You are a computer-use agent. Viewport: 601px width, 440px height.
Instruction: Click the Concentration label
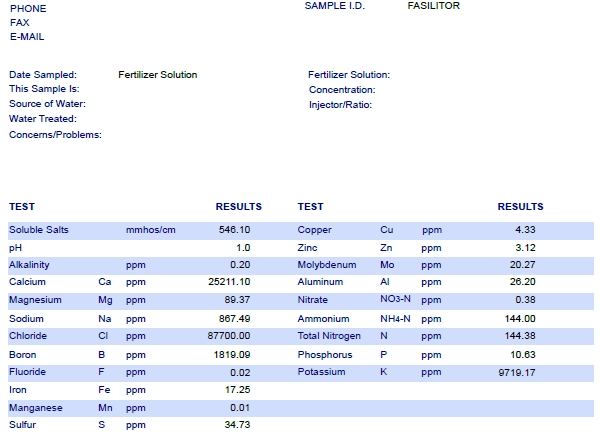coord(342,90)
